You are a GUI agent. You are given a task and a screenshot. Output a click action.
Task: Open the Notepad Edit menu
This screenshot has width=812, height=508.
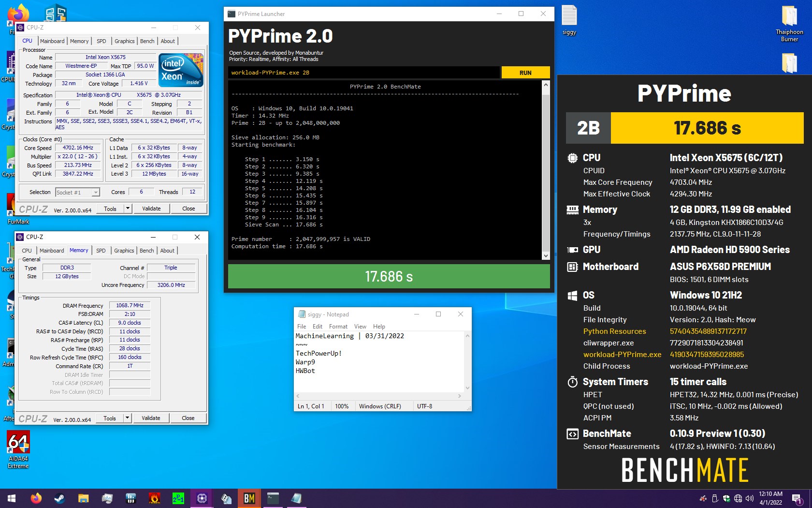coord(318,327)
